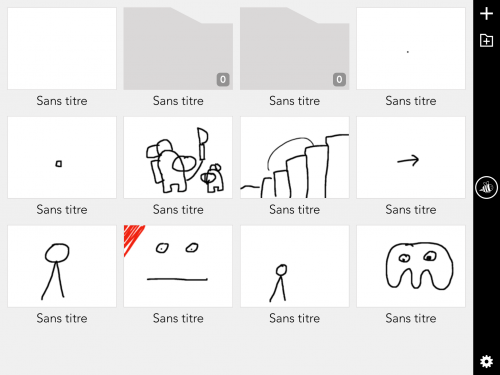
Task: Open the face drawing with red corner
Action: pos(178,266)
